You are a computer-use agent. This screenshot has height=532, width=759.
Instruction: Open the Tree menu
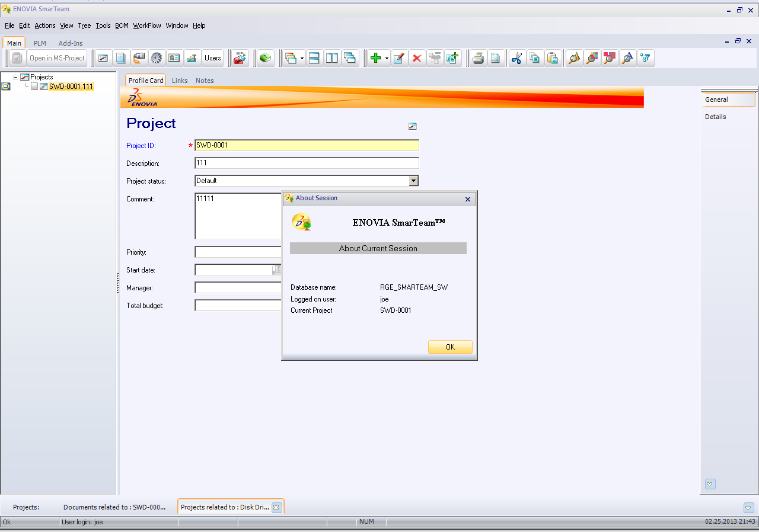point(85,25)
